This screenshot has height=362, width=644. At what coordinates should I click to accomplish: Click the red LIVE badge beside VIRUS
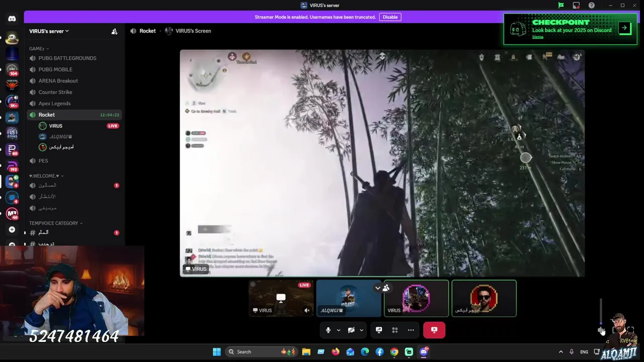113,126
